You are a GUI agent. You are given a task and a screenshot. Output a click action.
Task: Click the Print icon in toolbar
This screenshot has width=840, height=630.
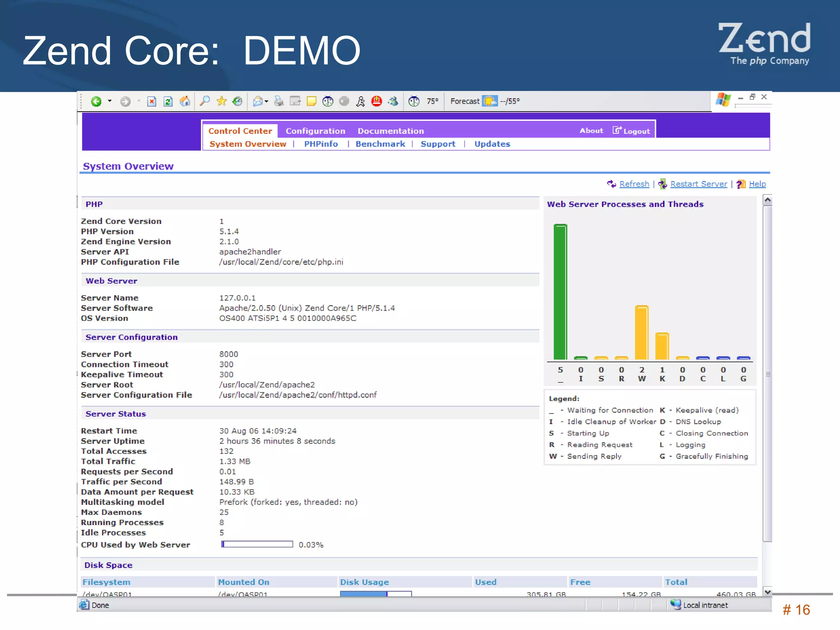pyautogui.click(x=279, y=101)
